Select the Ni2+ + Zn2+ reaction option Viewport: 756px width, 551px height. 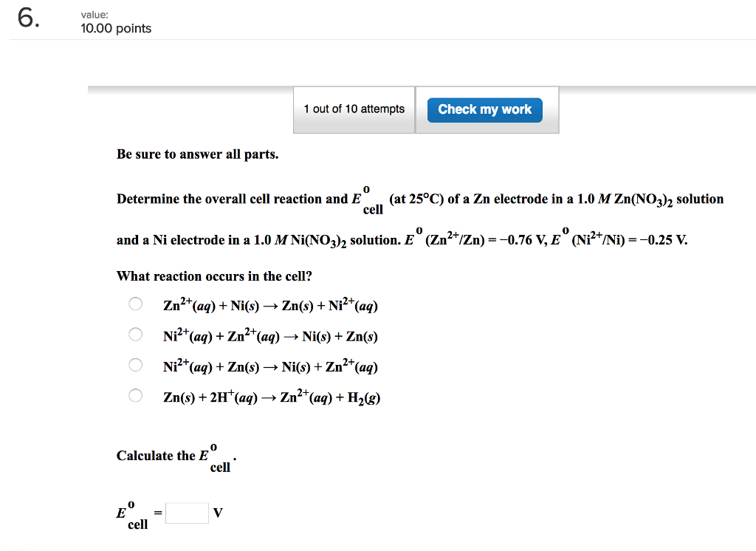pyautogui.click(x=135, y=335)
